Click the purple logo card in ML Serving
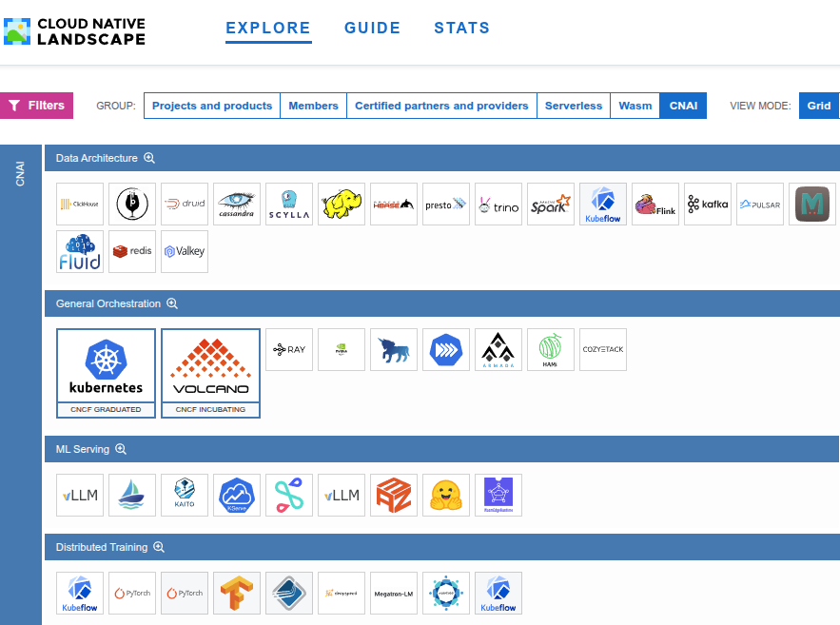840x625 pixels. point(498,496)
